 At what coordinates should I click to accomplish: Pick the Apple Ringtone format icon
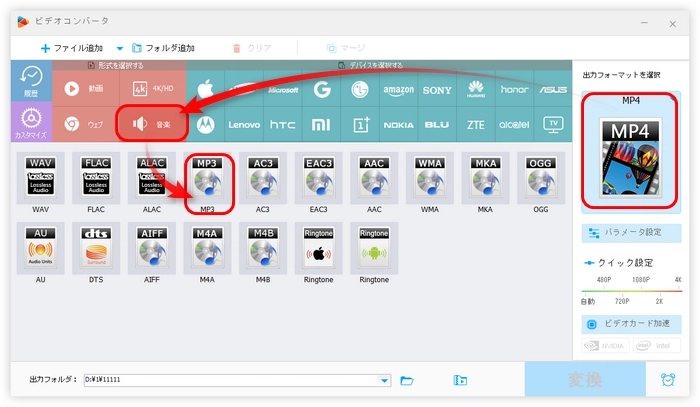[318, 250]
